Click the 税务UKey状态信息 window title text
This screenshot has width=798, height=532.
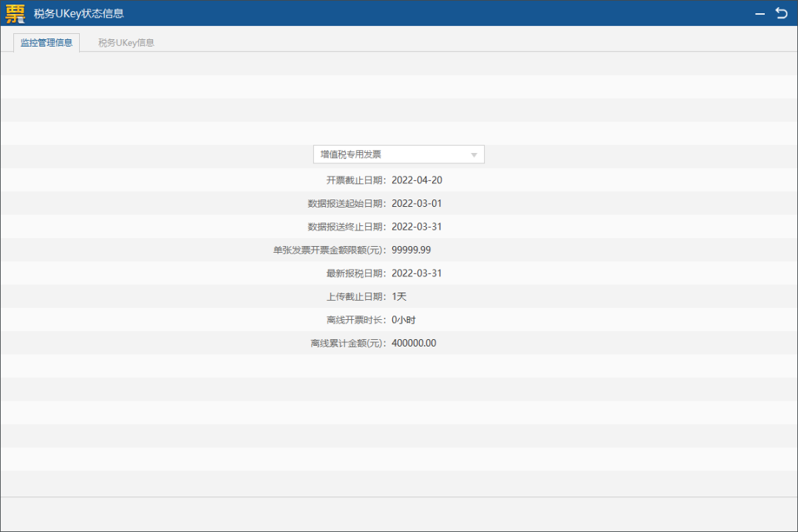pyautogui.click(x=79, y=14)
